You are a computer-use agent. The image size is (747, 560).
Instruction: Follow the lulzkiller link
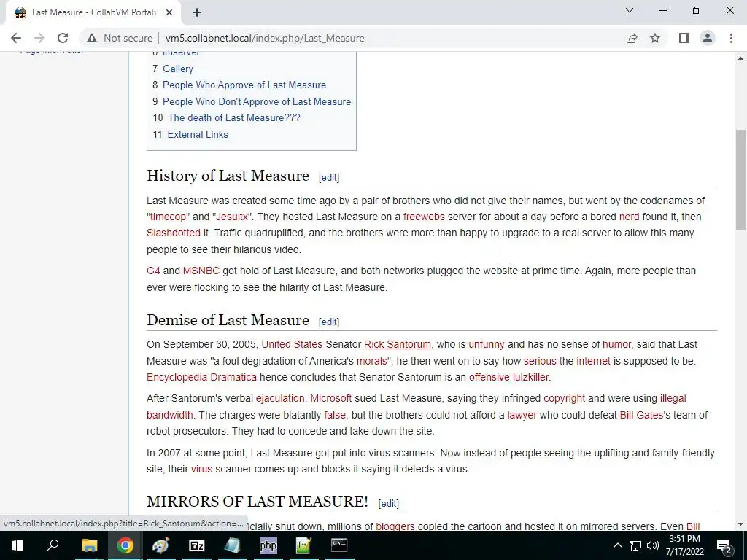click(531, 377)
